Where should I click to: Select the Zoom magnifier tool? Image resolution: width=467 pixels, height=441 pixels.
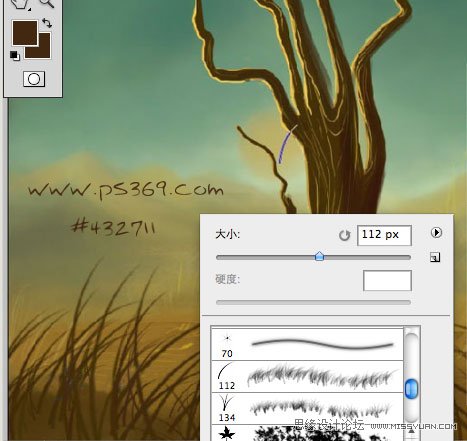pyautogui.click(x=46, y=3)
